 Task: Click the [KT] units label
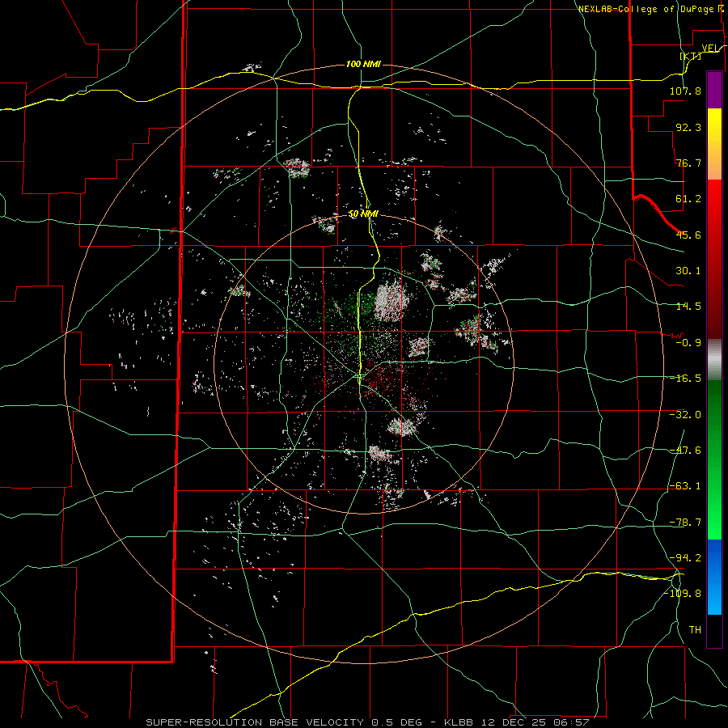tap(691, 56)
